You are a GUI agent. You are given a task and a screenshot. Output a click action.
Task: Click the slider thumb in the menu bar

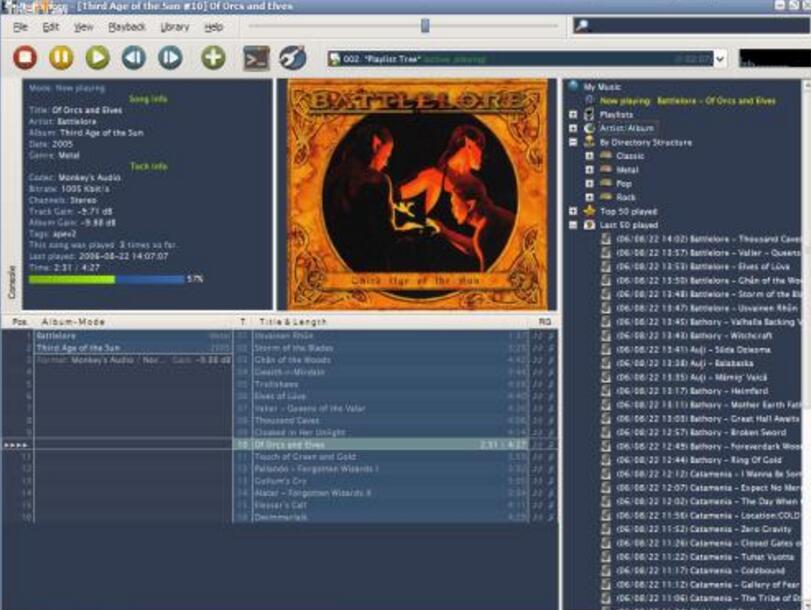425,25
